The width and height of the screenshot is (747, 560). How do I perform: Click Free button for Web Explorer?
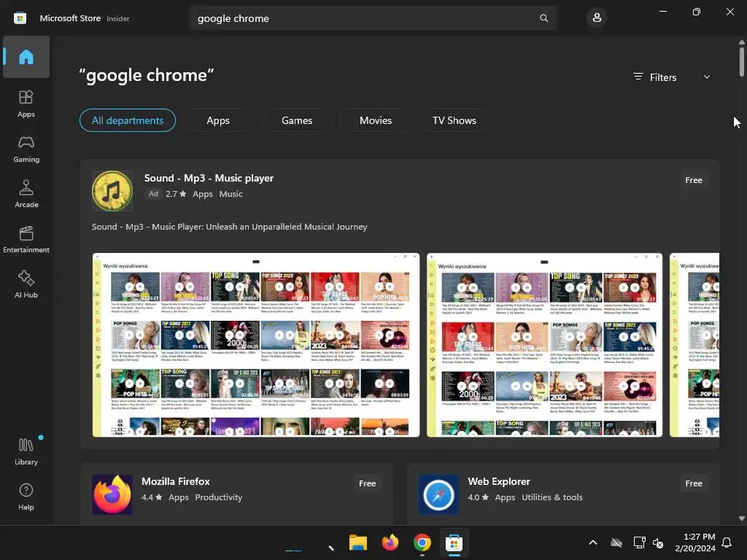(694, 483)
